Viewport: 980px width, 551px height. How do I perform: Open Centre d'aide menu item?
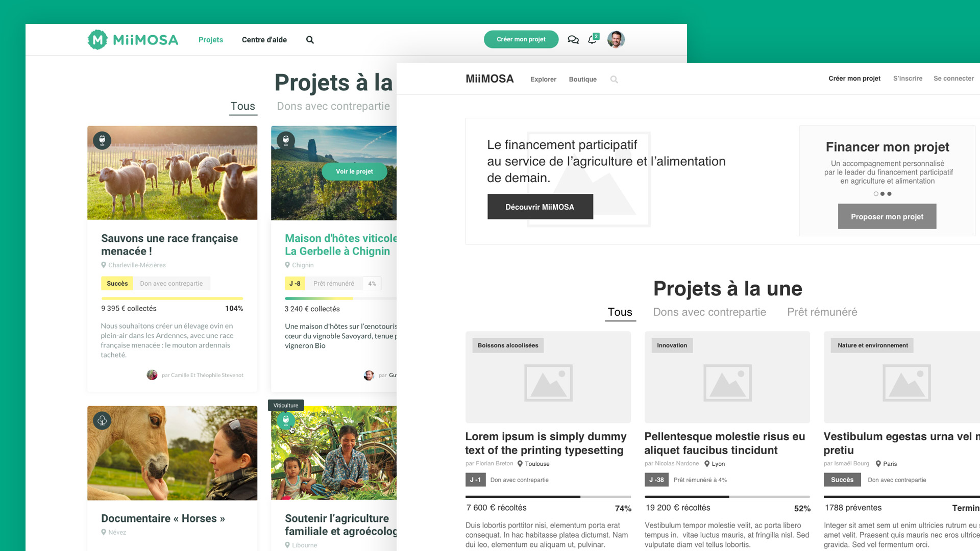(264, 40)
